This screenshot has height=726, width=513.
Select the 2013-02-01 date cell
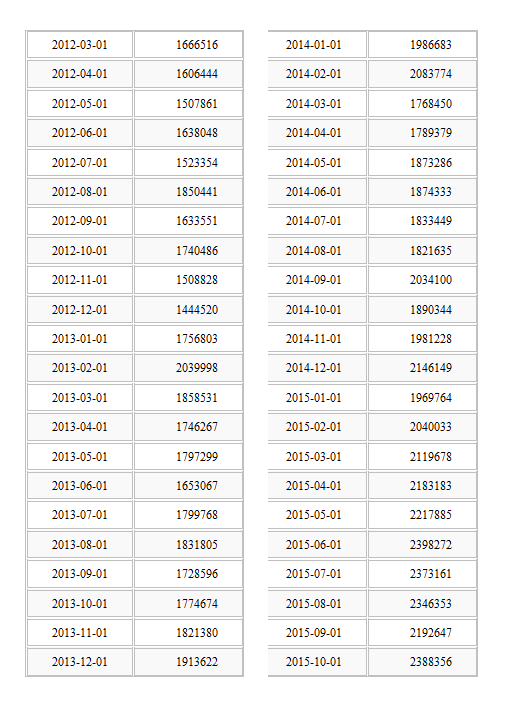click(x=80, y=368)
